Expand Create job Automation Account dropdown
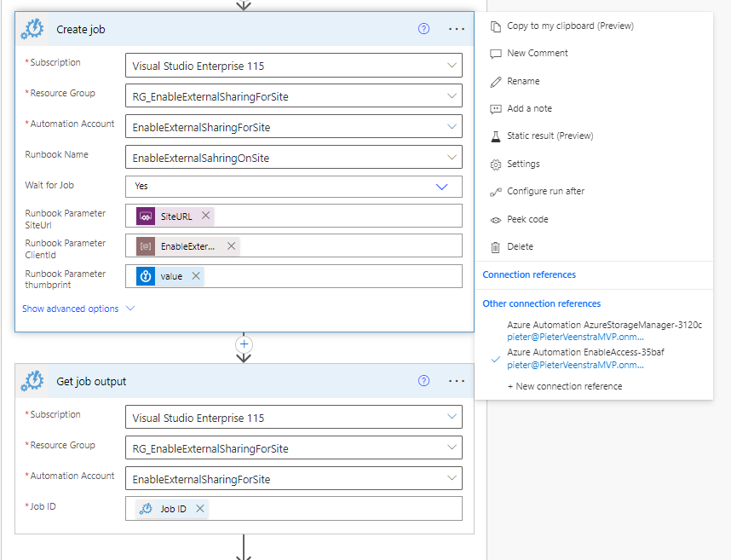 point(452,127)
